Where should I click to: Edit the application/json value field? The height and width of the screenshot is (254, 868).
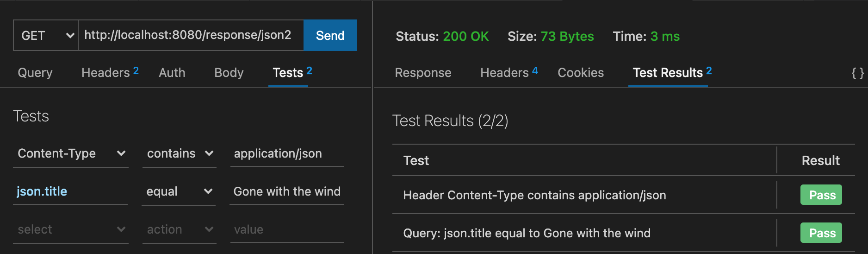coord(287,153)
